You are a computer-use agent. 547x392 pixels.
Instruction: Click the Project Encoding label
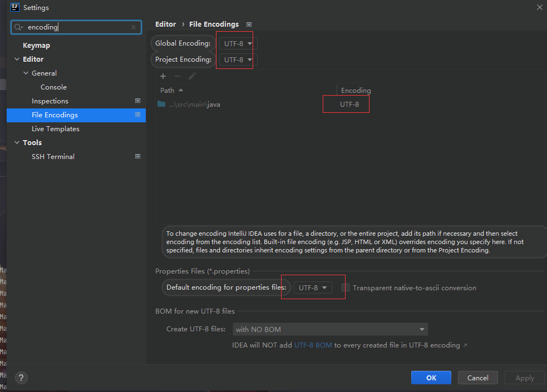click(x=184, y=59)
